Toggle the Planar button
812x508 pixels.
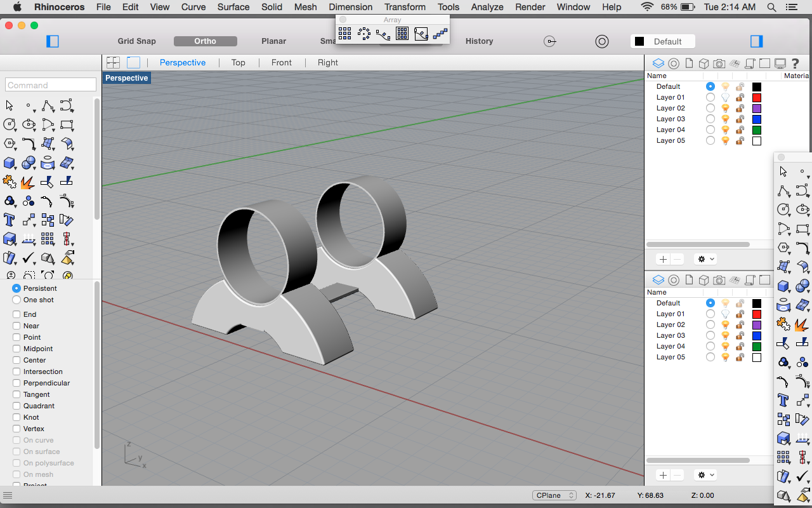coord(274,41)
